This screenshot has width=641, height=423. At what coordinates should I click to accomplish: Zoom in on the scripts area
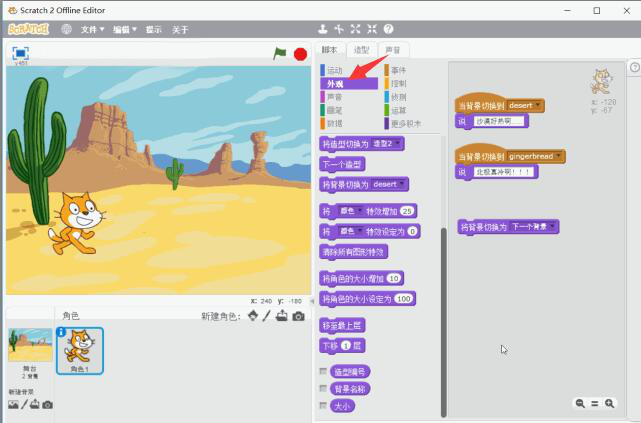609,403
